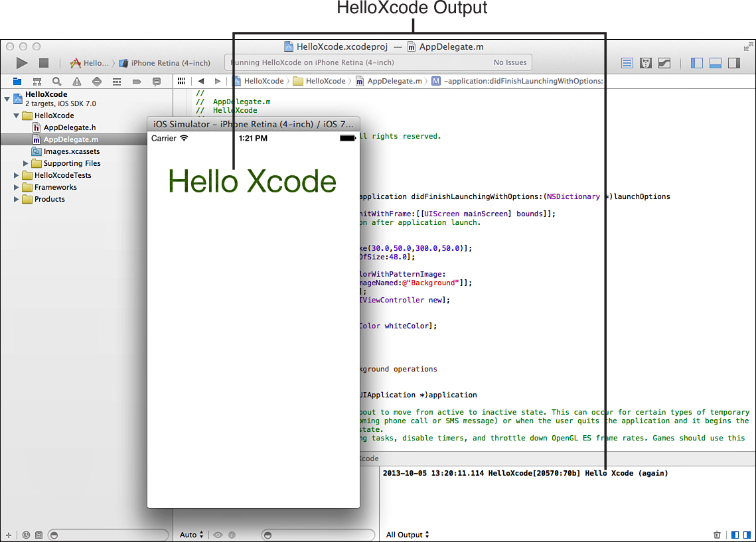
Task: Click the console line ending Hello Xcode (again)
Action: point(526,474)
